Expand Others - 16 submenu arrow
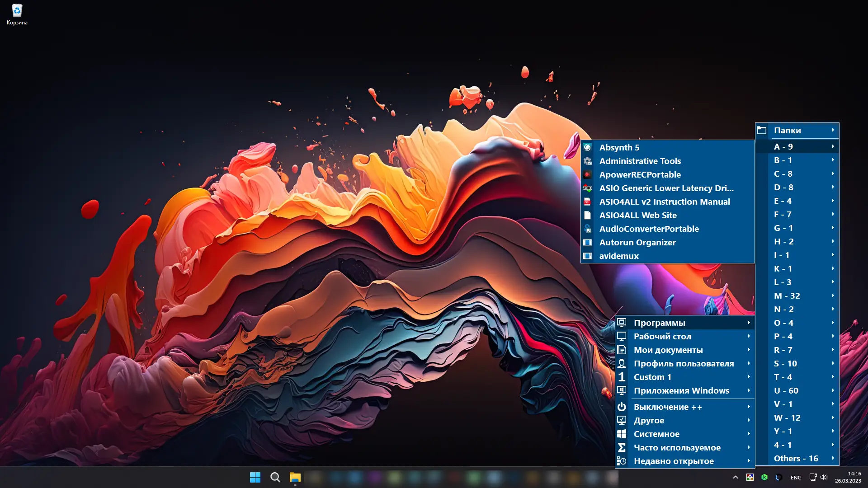This screenshot has width=868, height=488. tap(833, 458)
